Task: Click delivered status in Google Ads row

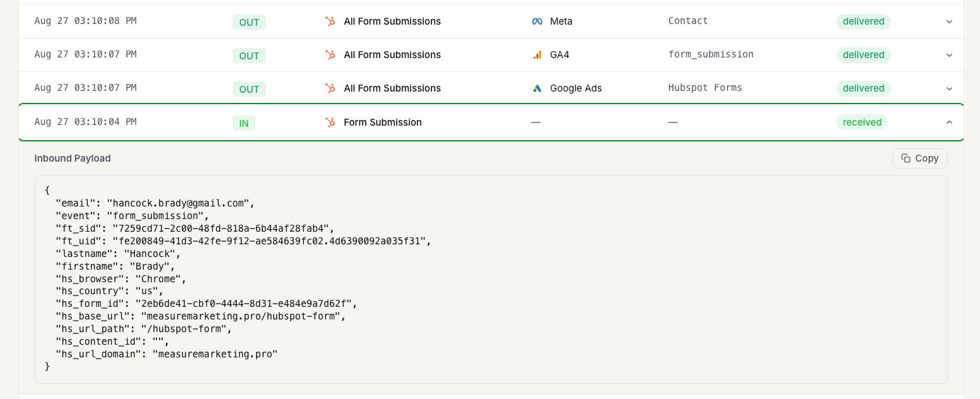Action: pyautogui.click(x=863, y=88)
